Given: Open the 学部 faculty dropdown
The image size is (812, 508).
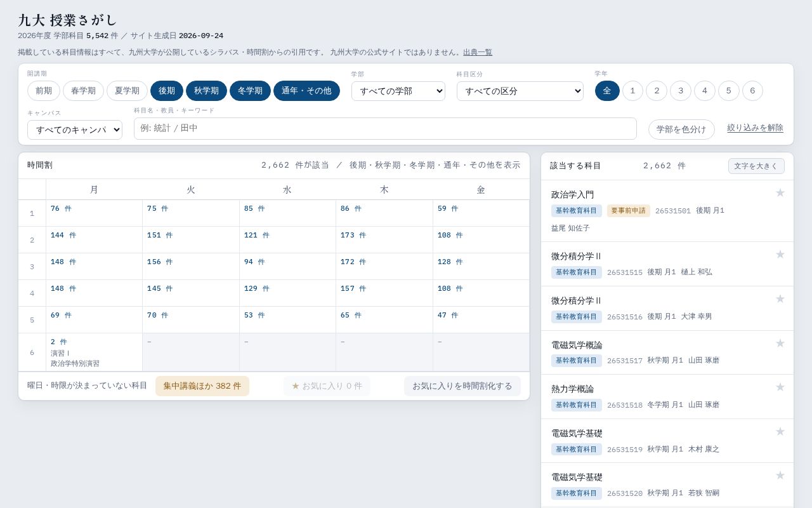Looking at the screenshot, I should click(398, 91).
